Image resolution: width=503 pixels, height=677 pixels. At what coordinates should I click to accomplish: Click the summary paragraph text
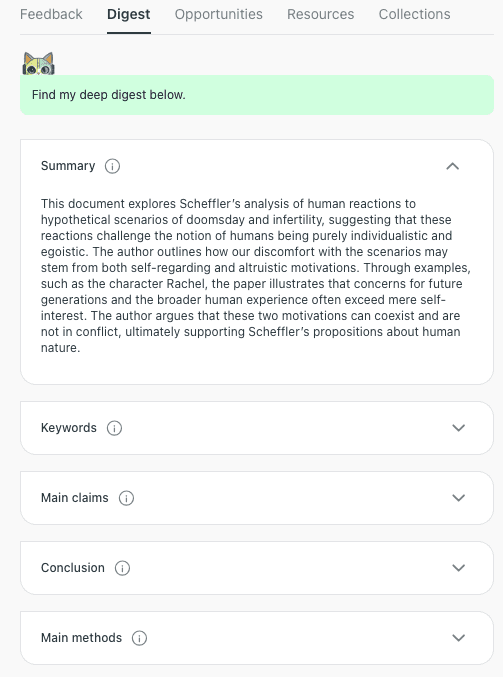tap(256, 275)
